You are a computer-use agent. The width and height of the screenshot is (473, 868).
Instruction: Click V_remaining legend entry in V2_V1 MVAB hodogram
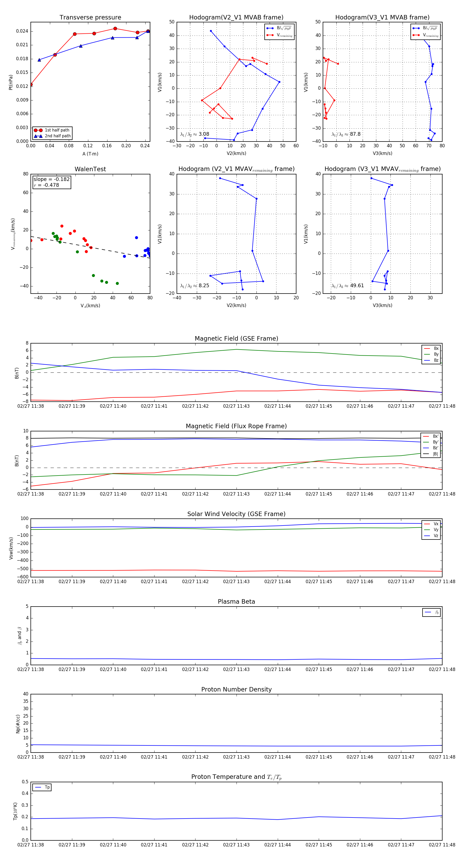pos(279,35)
